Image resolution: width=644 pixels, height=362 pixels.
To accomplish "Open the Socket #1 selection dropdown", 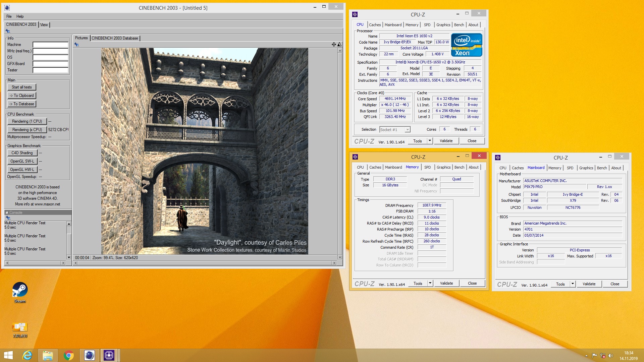I will [x=408, y=130].
